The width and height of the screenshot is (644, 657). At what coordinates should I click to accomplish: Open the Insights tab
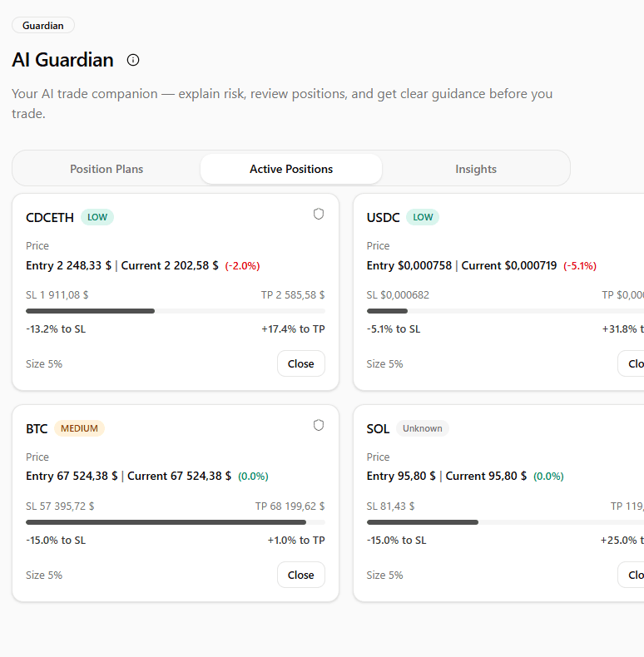click(476, 169)
